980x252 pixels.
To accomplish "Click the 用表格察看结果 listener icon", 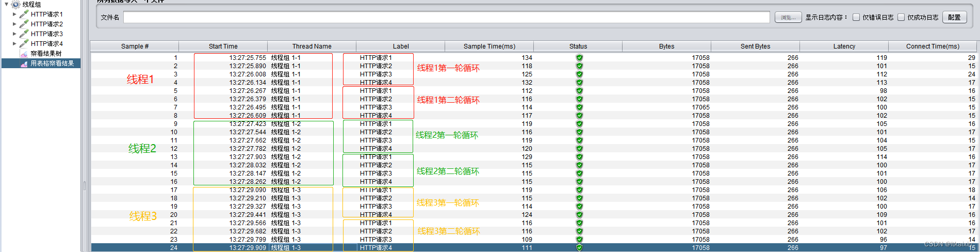I will click(x=24, y=64).
